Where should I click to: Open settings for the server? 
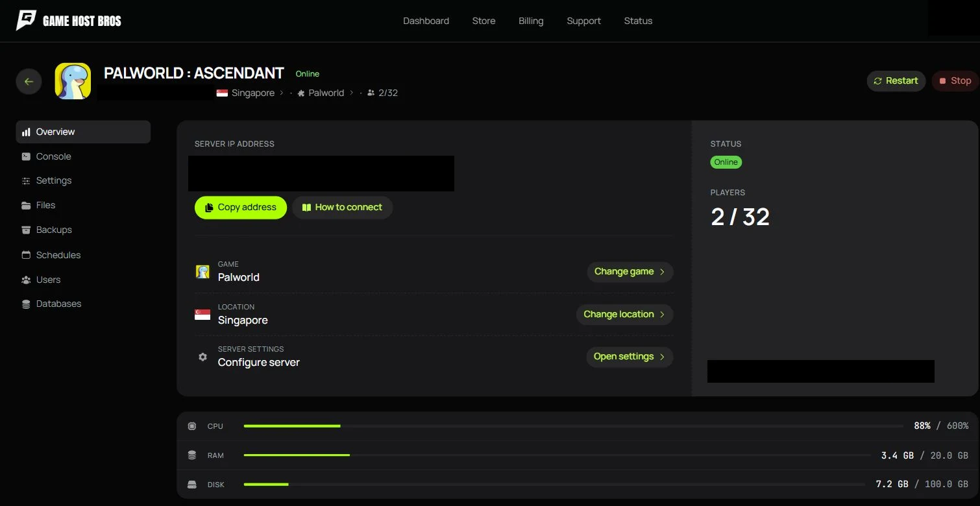(x=630, y=357)
